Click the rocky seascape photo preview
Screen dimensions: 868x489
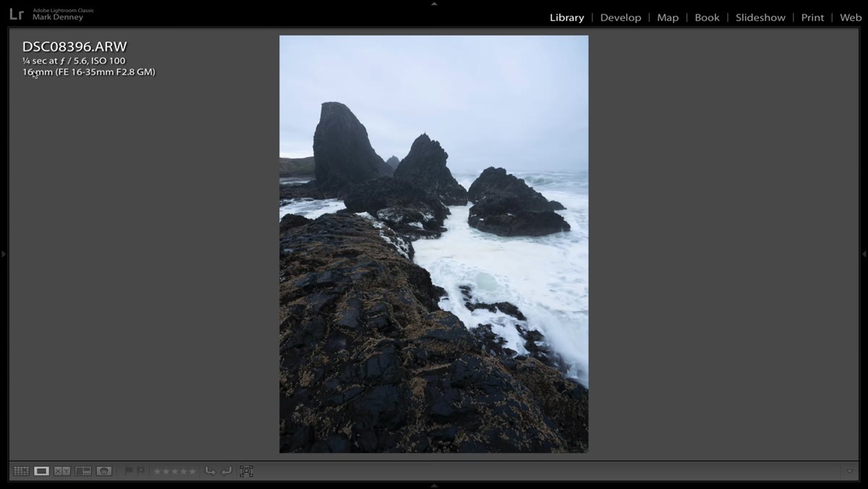pos(434,244)
